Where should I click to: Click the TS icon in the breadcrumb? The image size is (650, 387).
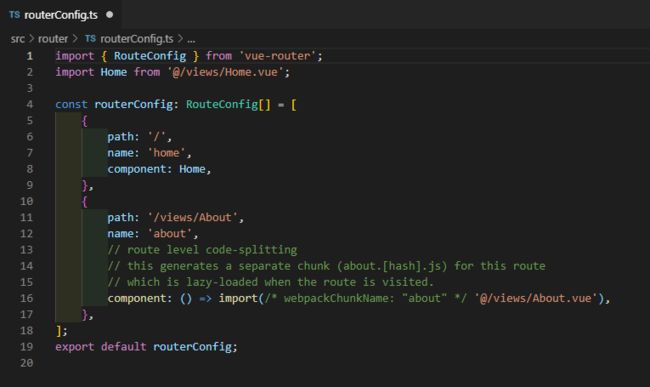pos(90,39)
